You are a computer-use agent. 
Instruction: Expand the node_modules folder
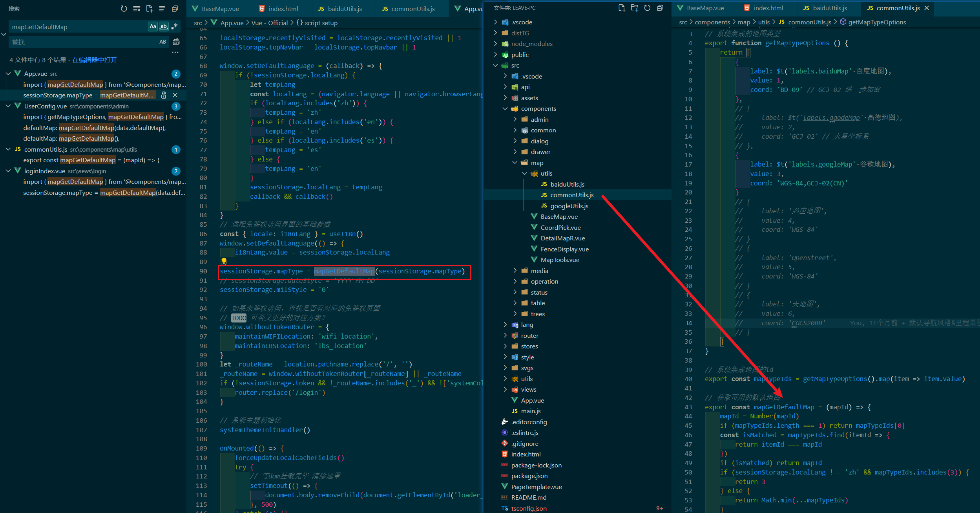[531, 44]
